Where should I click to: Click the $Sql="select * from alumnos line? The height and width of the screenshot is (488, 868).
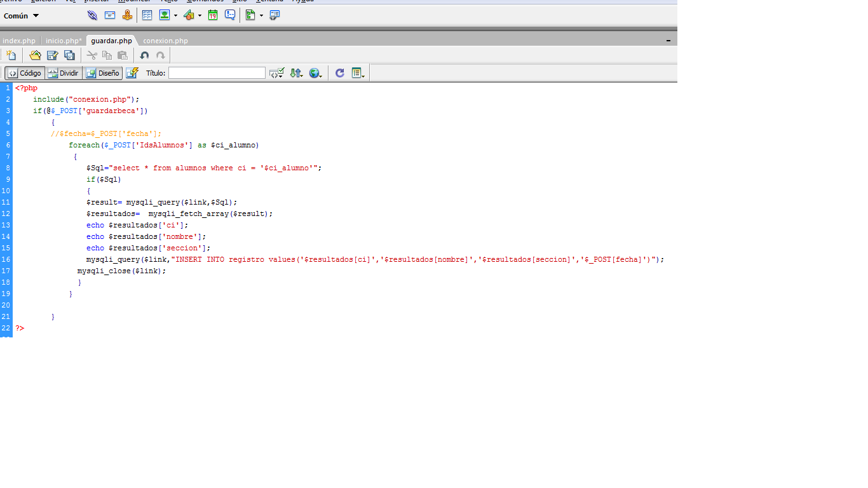[x=204, y=168]
